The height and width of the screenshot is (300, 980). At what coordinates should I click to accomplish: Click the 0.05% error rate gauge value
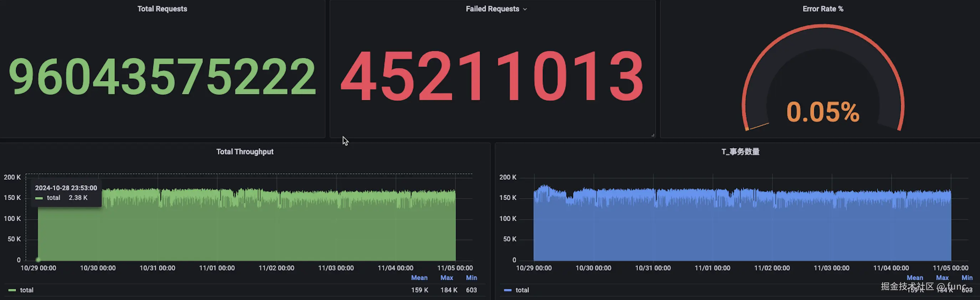tap(823, 112)
